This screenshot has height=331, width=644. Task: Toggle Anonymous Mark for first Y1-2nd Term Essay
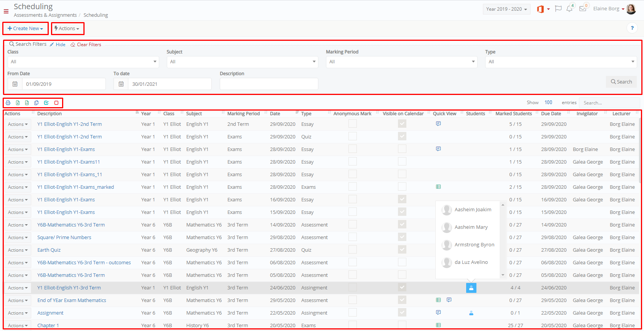(353, 124)
